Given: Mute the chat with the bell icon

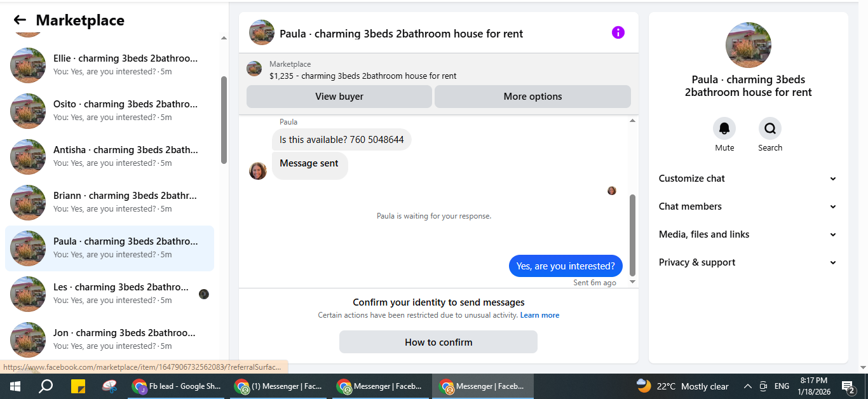Looking at the screenshot, I should (724, 128).
